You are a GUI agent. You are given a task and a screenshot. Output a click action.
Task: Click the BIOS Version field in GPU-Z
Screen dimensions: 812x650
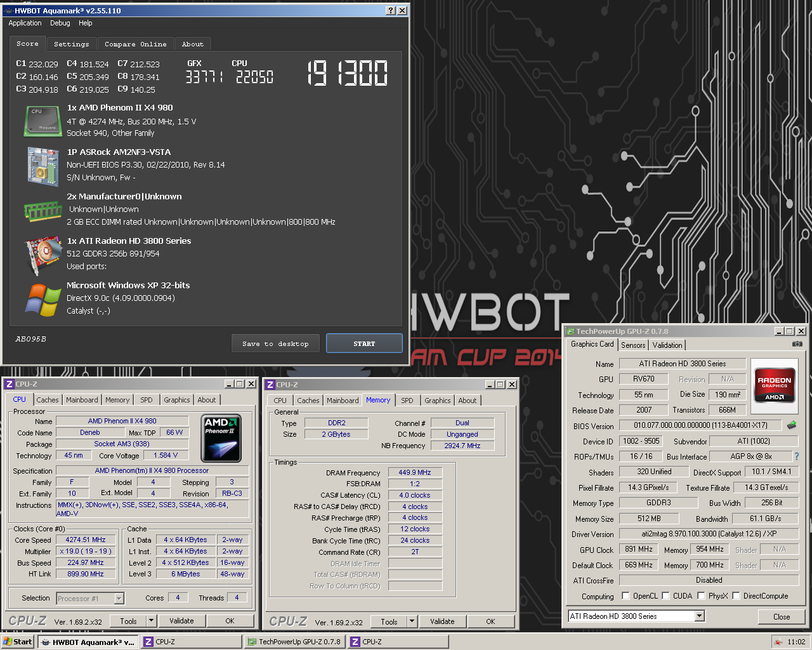click(x=700, y=425)
